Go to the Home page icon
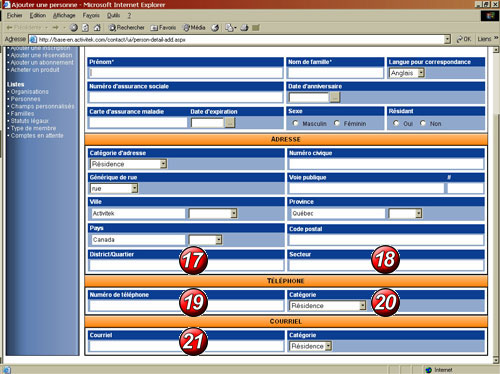This screenshot has width=500, height=374. point(97,28)
